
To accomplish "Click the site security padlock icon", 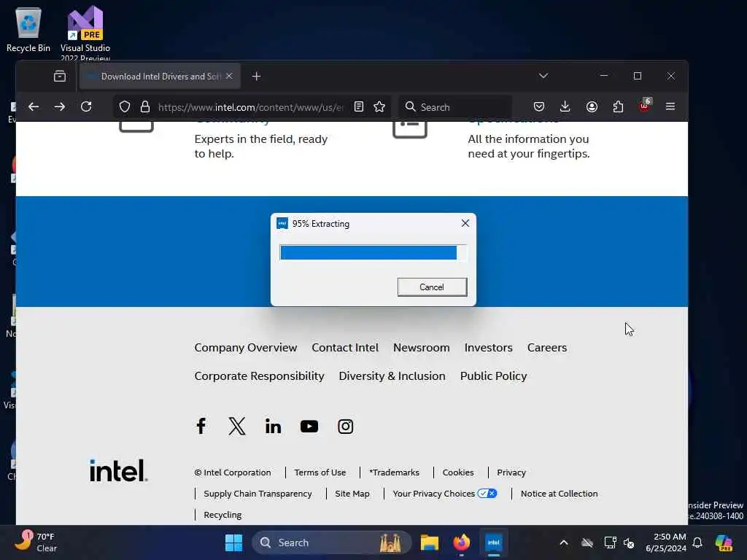I will pos(145,106).
